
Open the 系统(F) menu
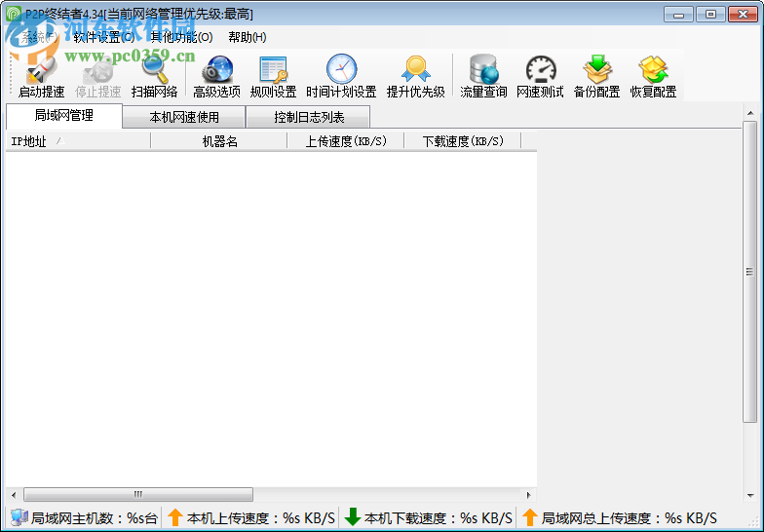coord(40,37)
